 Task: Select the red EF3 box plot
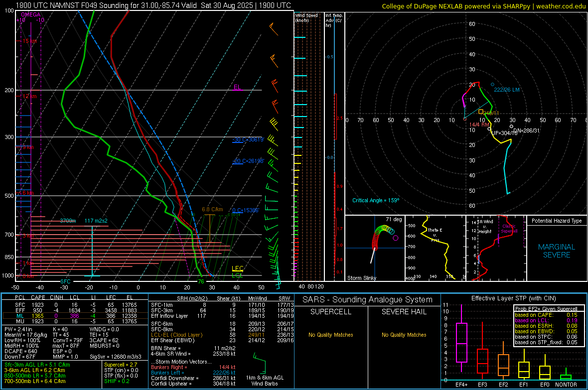coord(482,350)
